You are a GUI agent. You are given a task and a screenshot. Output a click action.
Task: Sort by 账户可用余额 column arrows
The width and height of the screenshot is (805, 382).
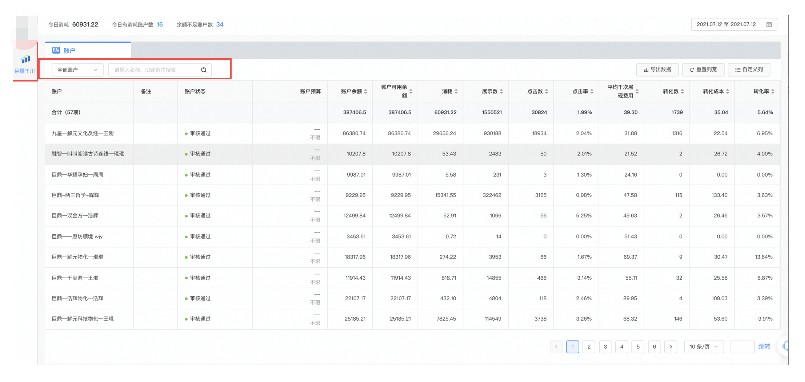[x=411, y=91]
